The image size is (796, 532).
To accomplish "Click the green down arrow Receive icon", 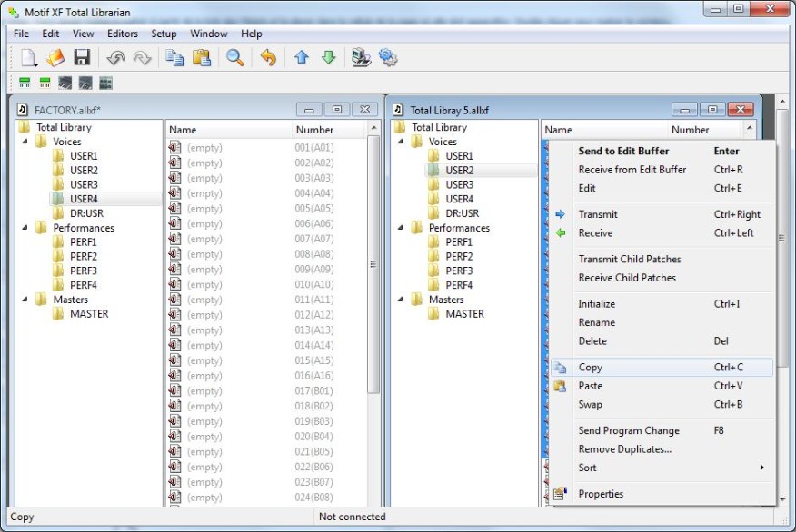I will (x=328, y=57).
